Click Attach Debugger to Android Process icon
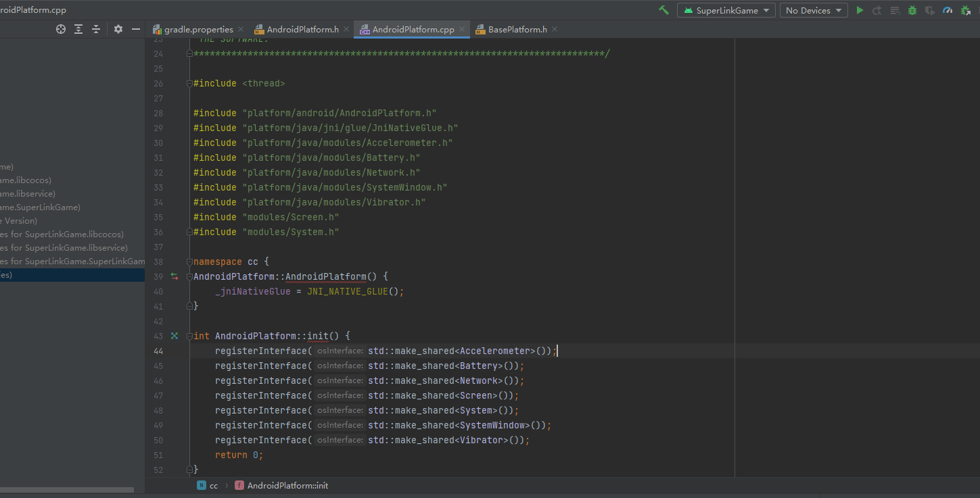 click(966, 10)
